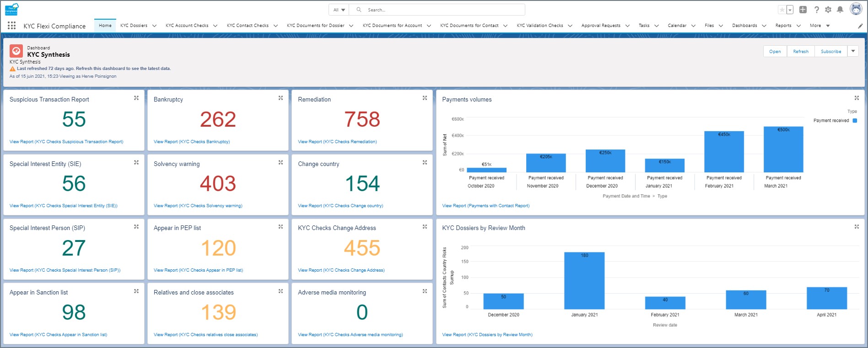868x348 pixels.
Task: Click the edit navigation pencil icon
Action: click(860, 26)
